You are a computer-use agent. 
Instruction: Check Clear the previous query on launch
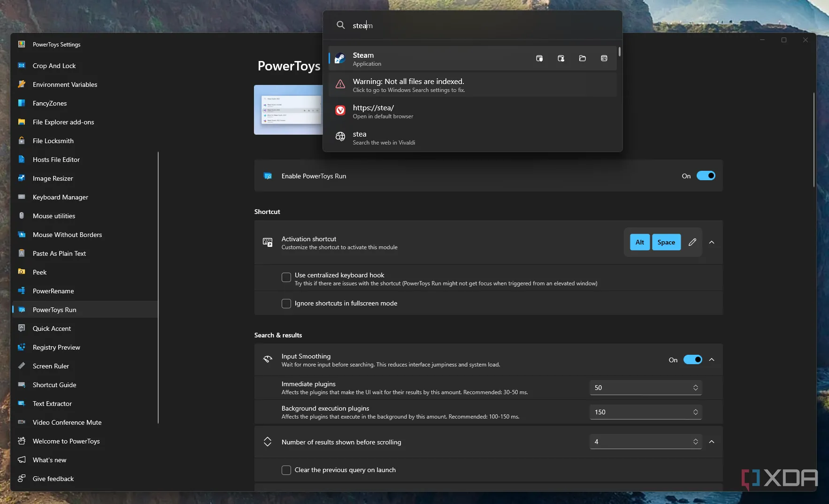(286, 470)
